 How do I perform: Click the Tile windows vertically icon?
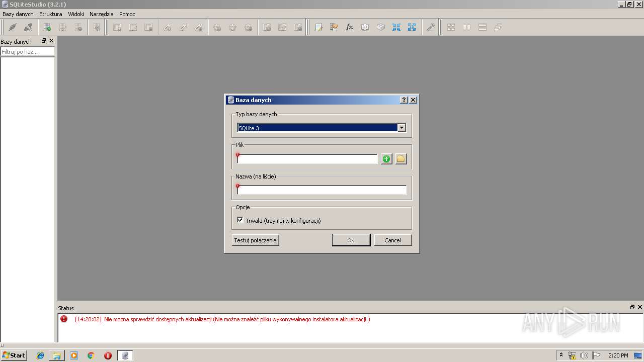(482, 28)
